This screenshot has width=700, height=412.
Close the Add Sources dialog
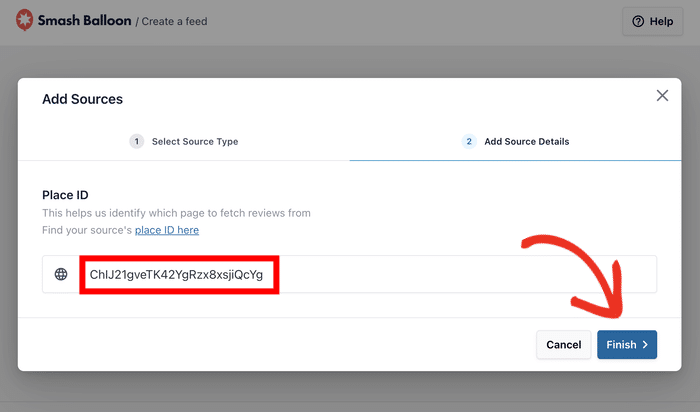pyautogui.click(x=662, y=96)
